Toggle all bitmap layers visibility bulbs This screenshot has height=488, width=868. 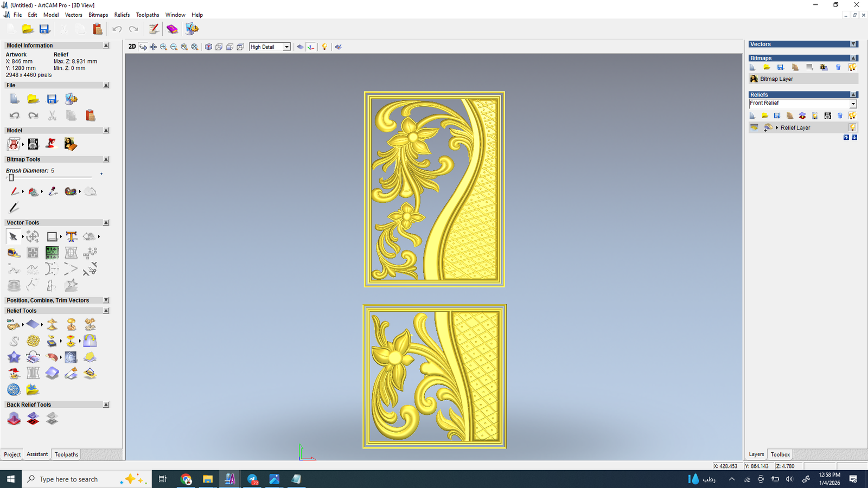[852, 67]
